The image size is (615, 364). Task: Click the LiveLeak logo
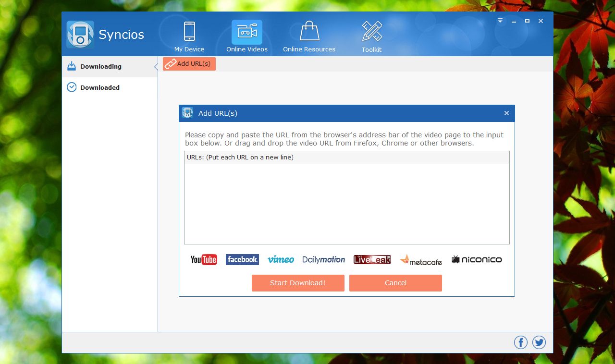tap(372, 259)
